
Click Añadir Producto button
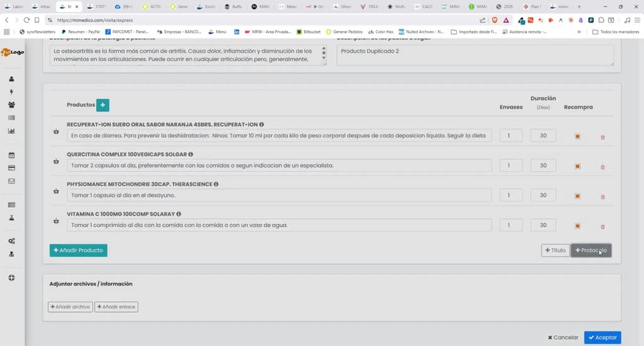coord(79,250)
